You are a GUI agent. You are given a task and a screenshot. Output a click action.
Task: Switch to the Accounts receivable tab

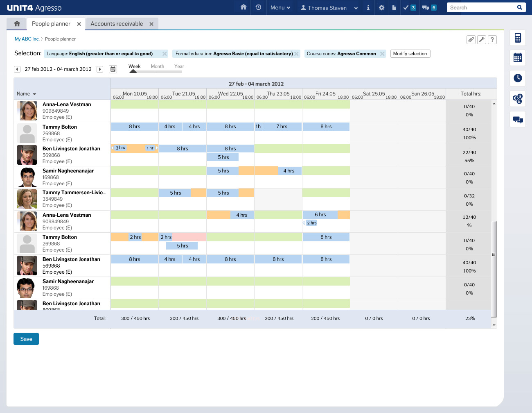[117, 24]
